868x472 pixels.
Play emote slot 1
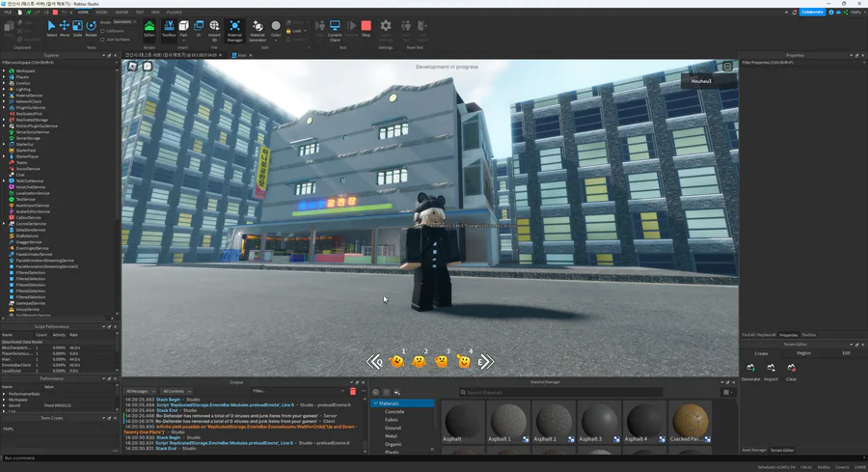click(x=397, y=361)
